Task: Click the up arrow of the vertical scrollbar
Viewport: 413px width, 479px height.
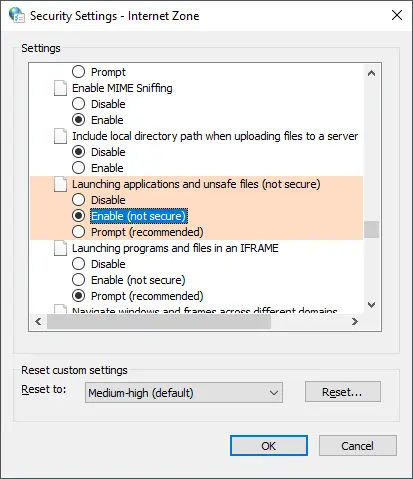Action: tap(371, 73)
